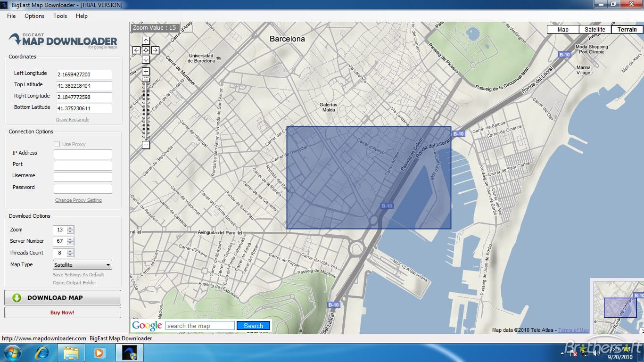644x362 pixels.
Task: Open the Terms of Use link
Action: 573,330
